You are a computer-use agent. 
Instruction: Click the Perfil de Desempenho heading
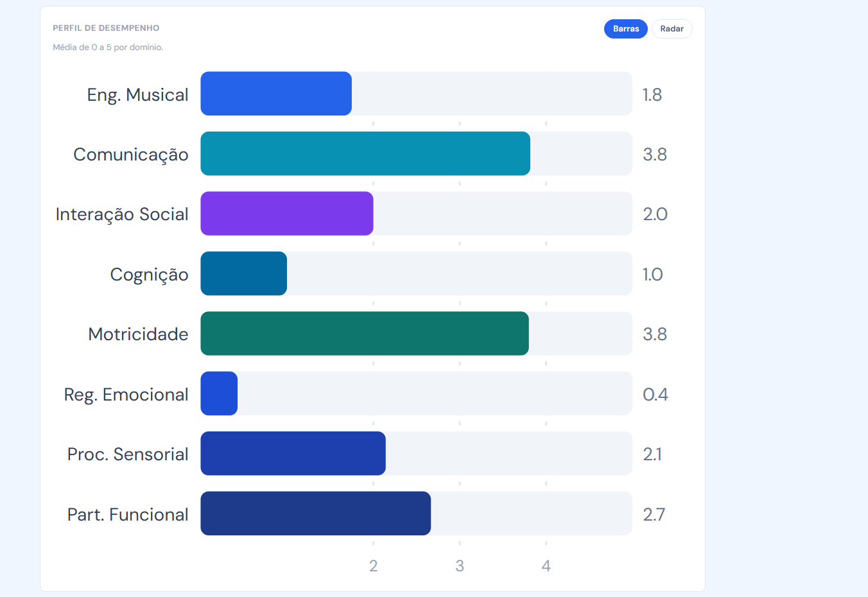tap(106, 28)
